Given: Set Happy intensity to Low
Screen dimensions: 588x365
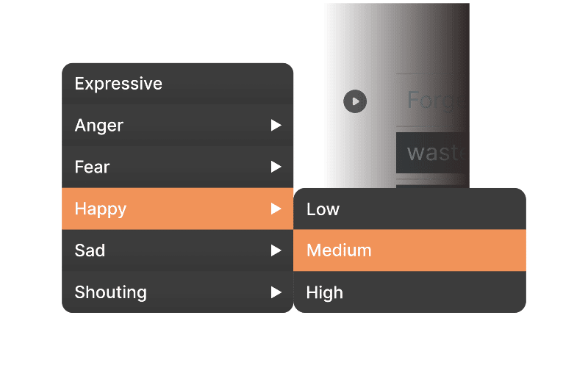Looking at the screenshot, I should 323,209.
